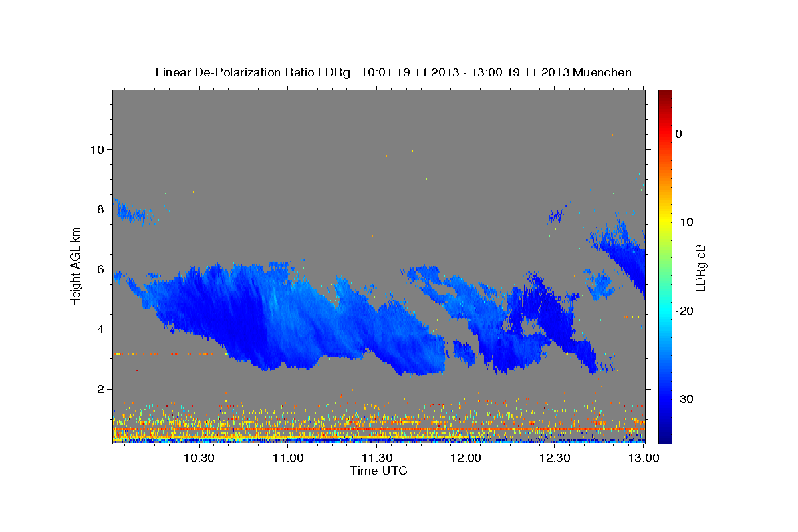This screenshot has height=532, width=798.
Task: Click the height tick label 6
Action: point(102,269)
